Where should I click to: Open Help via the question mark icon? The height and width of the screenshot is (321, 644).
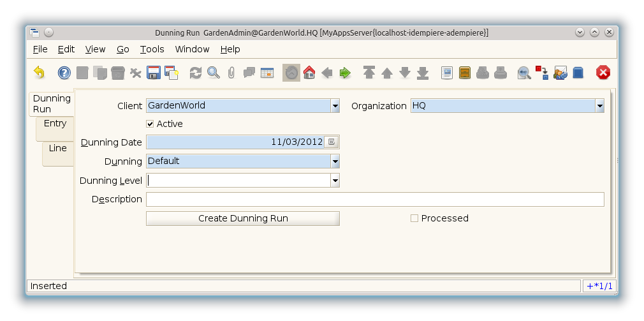(x=64, y=73)
